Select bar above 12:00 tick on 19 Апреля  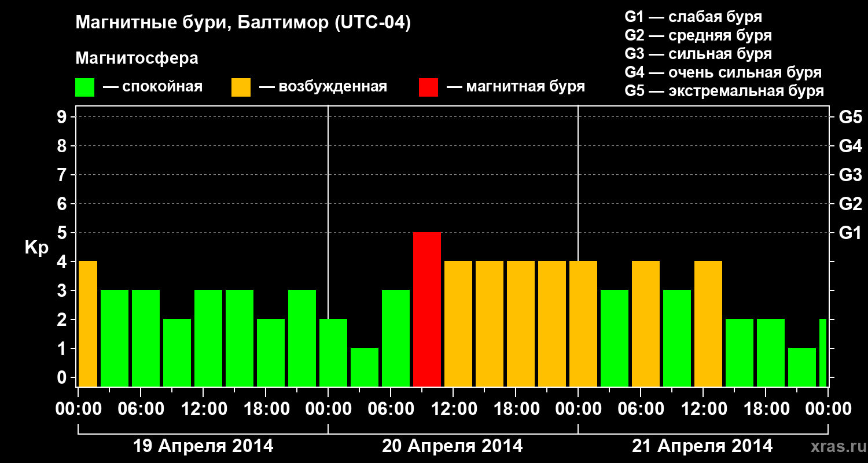208,339
